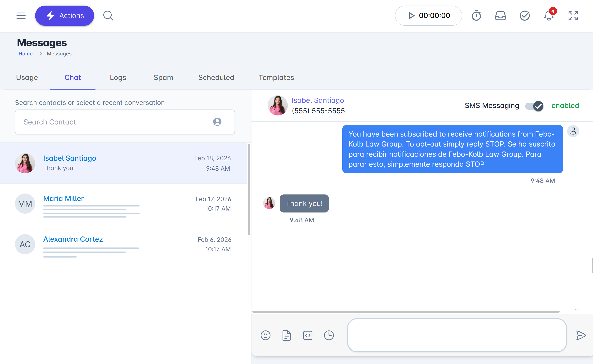Insert a code snippet into the message
The image size is (593, 364).
(308, 335)
